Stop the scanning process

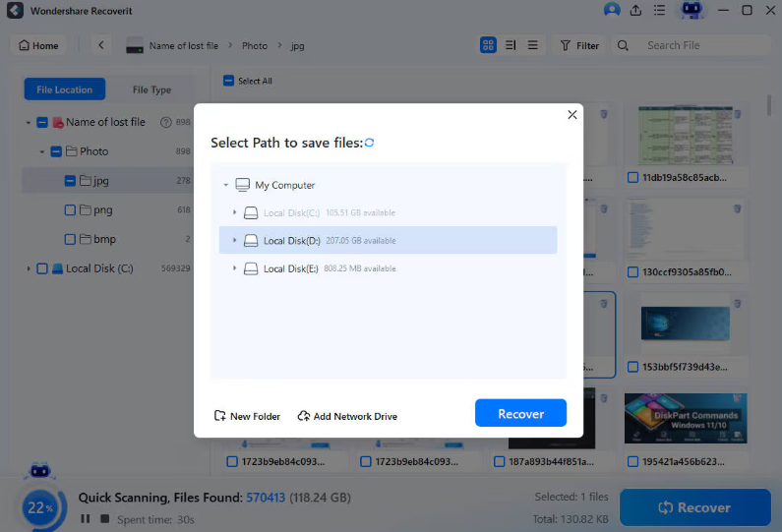104,518
